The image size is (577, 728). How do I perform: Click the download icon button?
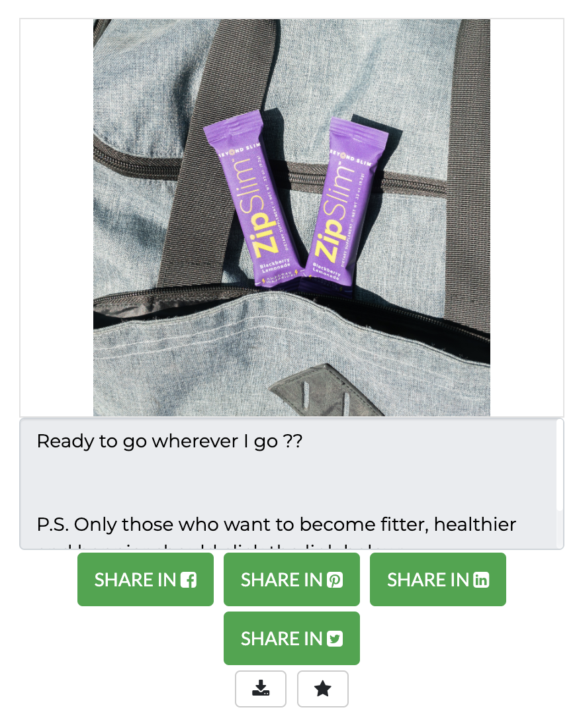260,688
